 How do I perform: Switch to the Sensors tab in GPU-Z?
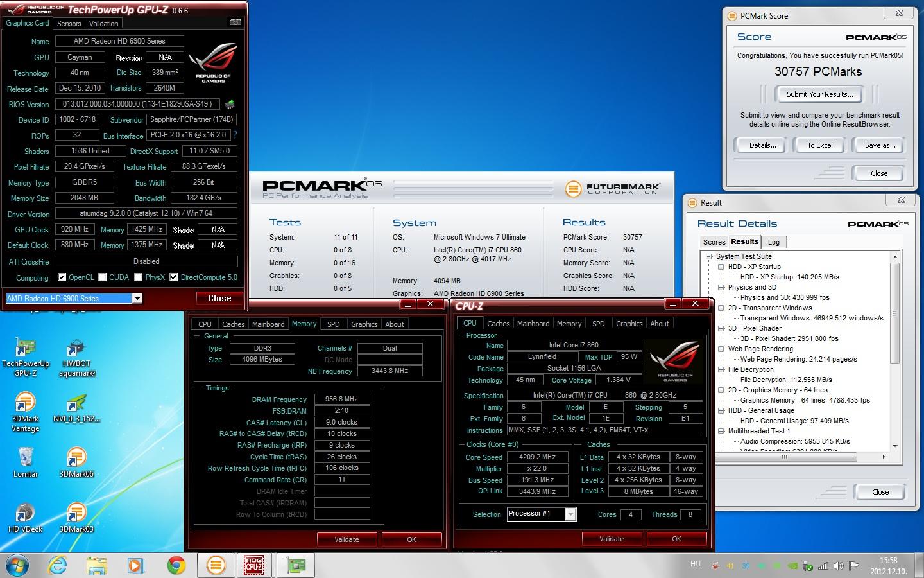point(69,23)
